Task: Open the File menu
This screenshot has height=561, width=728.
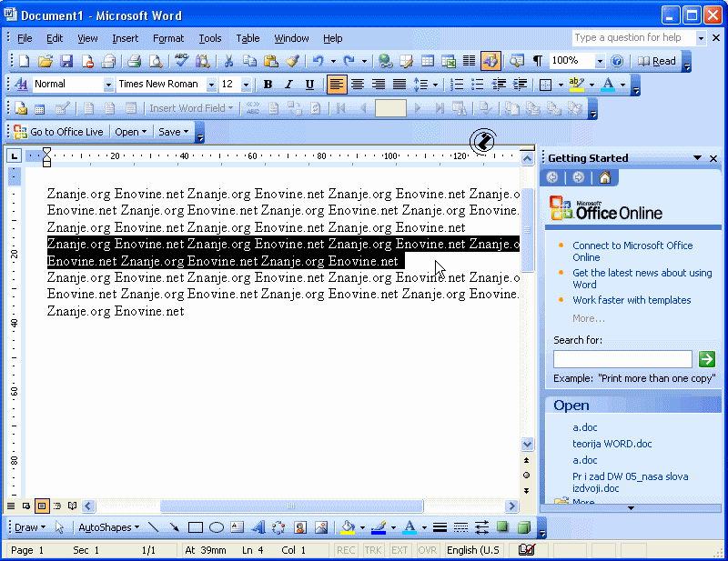Action: point(25,38)
